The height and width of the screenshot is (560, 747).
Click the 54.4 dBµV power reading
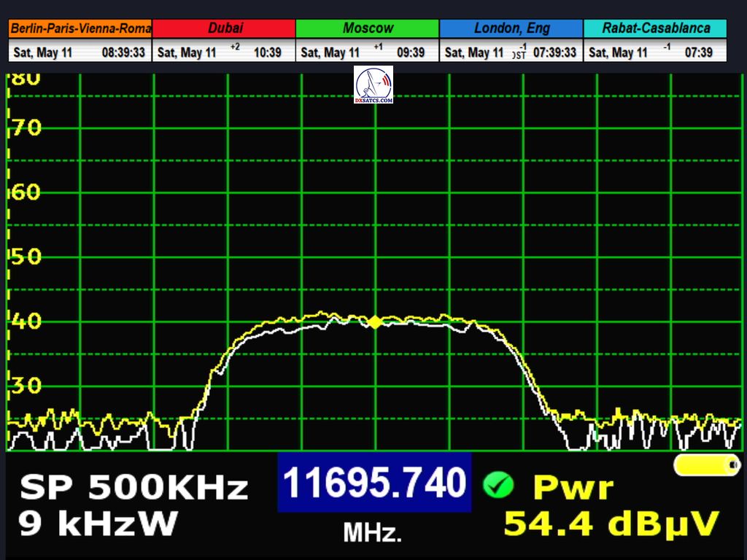click(611, 524)
